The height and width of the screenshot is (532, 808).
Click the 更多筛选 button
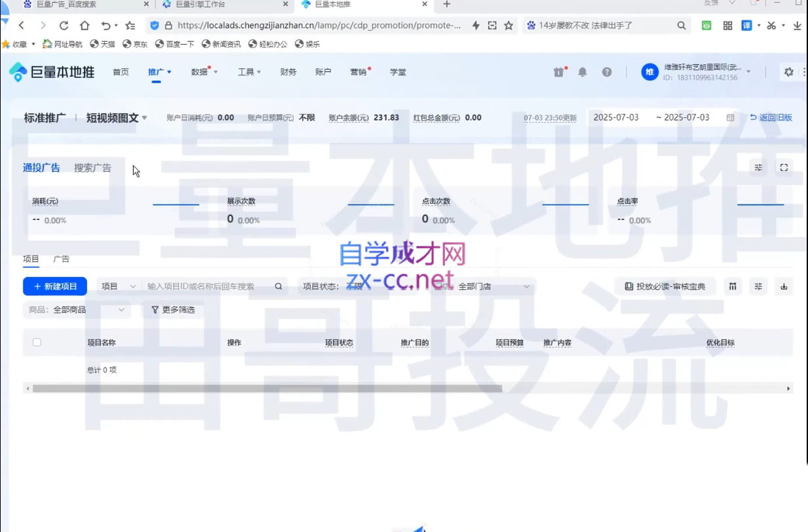click(x=173, y=309)
